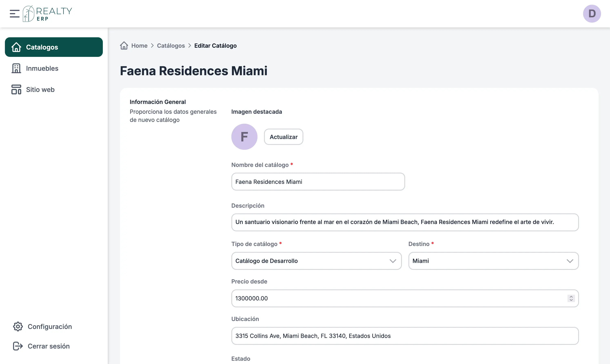Go to Inmuebles in sidebar

42,68
